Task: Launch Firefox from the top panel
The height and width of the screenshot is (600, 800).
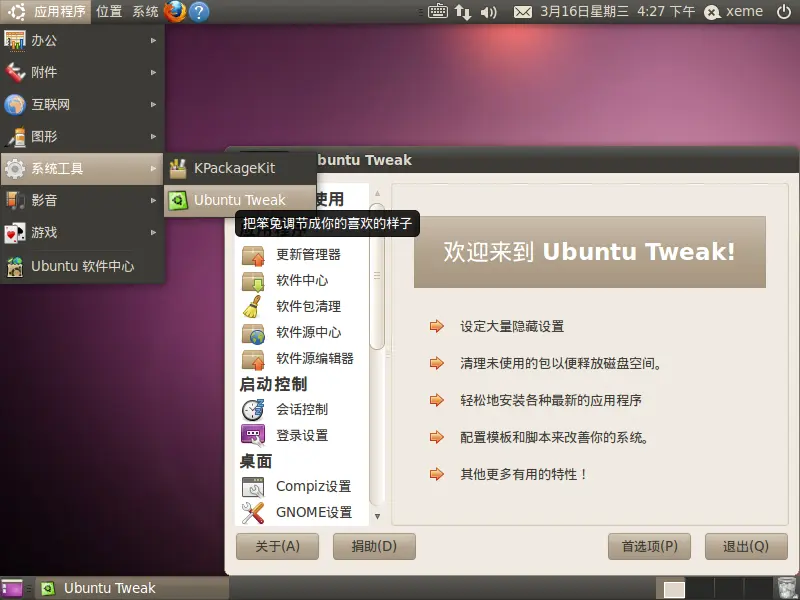Action: pos(175,11)
